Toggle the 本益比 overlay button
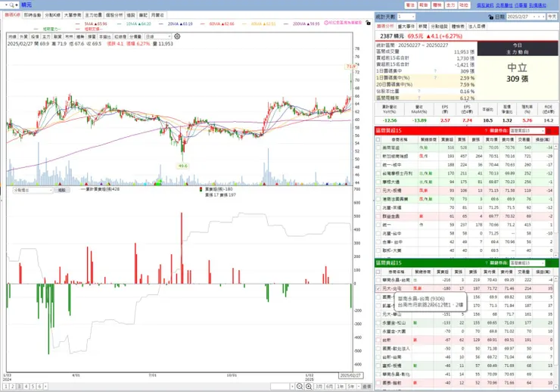The width and height of the screenshot is (560, 392). click(104, 37)
